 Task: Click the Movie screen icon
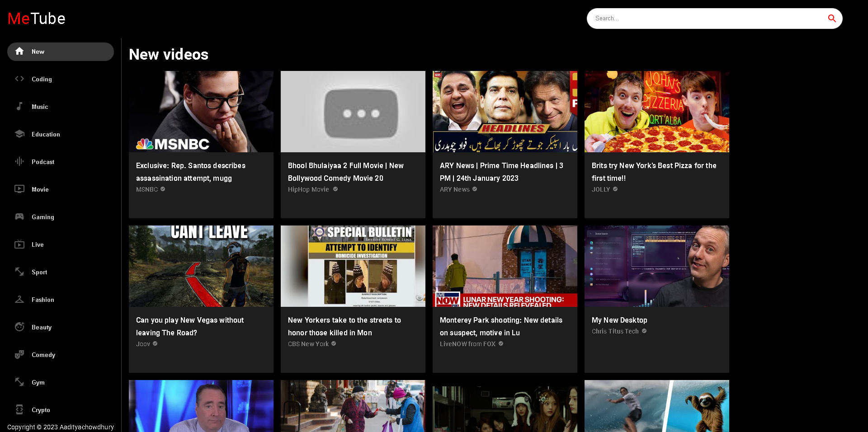click(x=19, y=189)
